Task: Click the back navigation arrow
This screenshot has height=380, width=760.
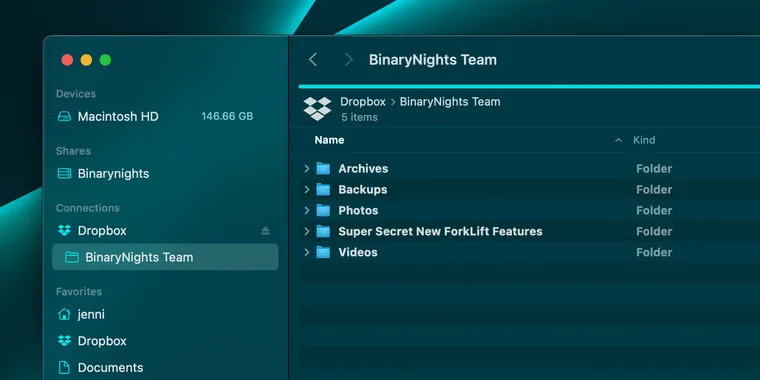Action: 313,60
